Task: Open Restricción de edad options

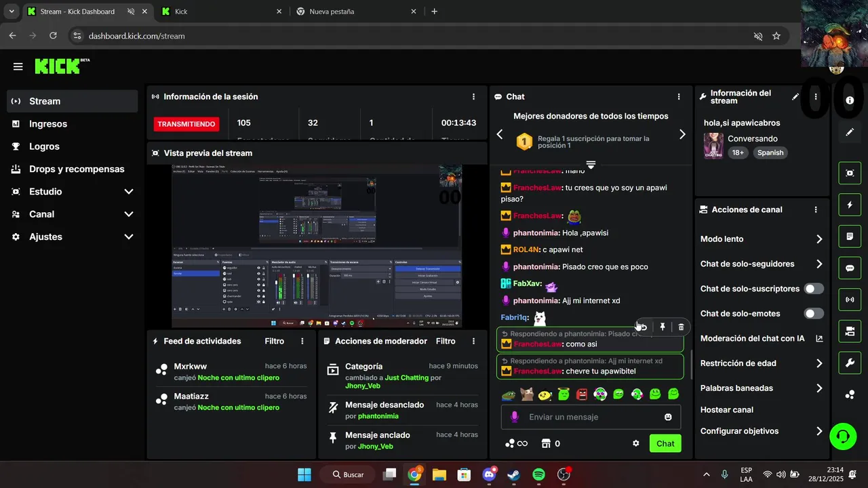Action: pyautogui.click(x=762, y=363)
